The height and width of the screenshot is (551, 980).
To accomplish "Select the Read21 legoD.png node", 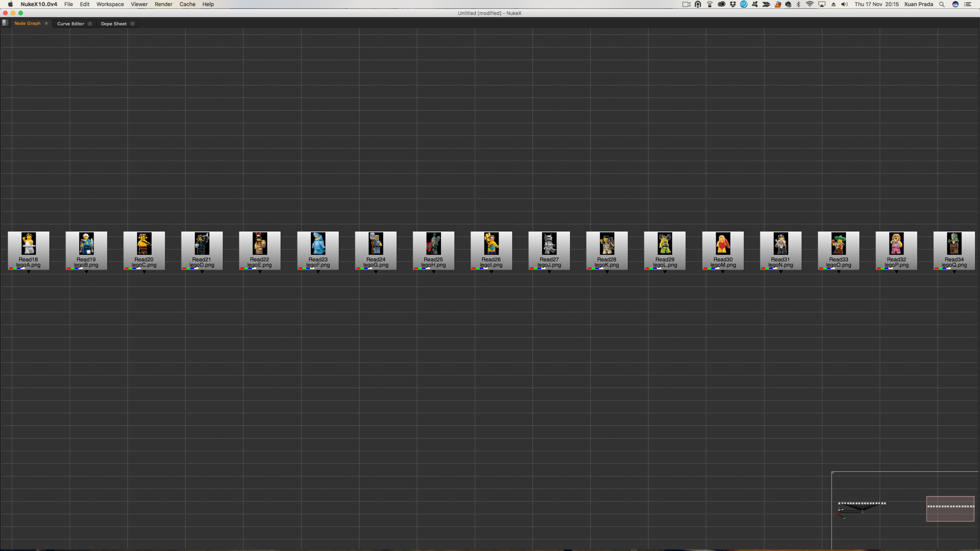I will pyautogui.click(x=202, y=250).
